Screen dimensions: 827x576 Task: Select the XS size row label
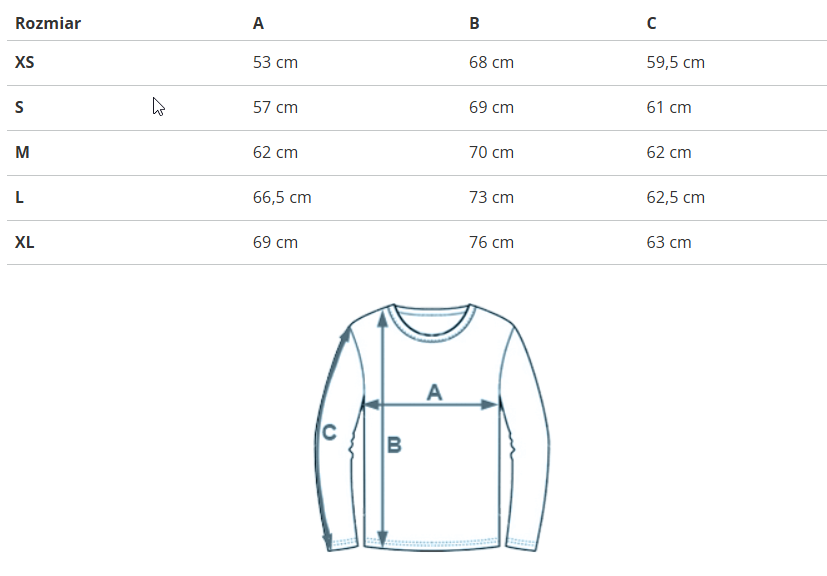tap(25, 62)
